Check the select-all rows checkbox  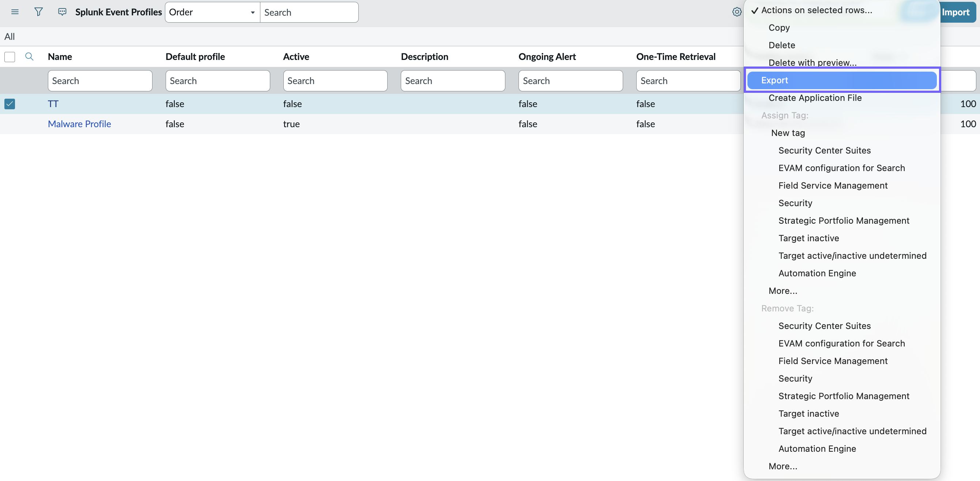coord(10,57)
